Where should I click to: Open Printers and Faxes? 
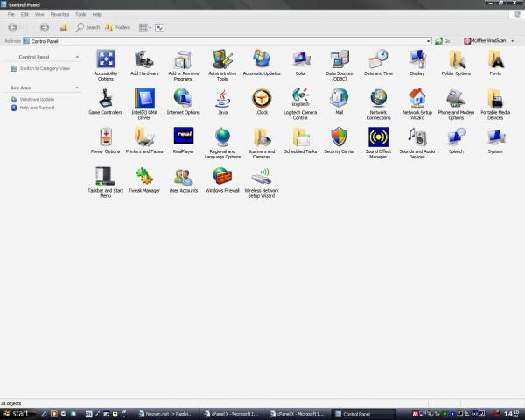(x=144, y=140)
